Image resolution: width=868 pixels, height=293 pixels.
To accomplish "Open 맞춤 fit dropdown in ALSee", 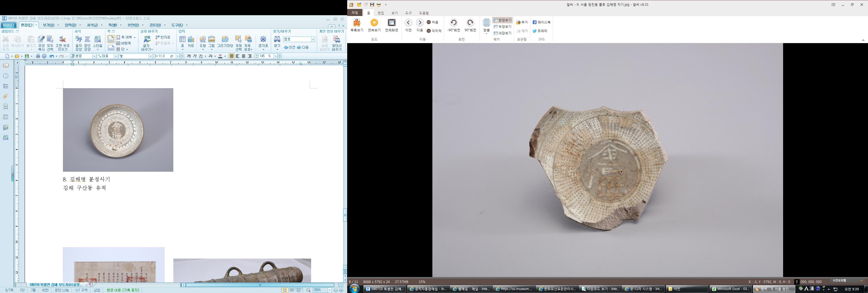I will point(486,27).
